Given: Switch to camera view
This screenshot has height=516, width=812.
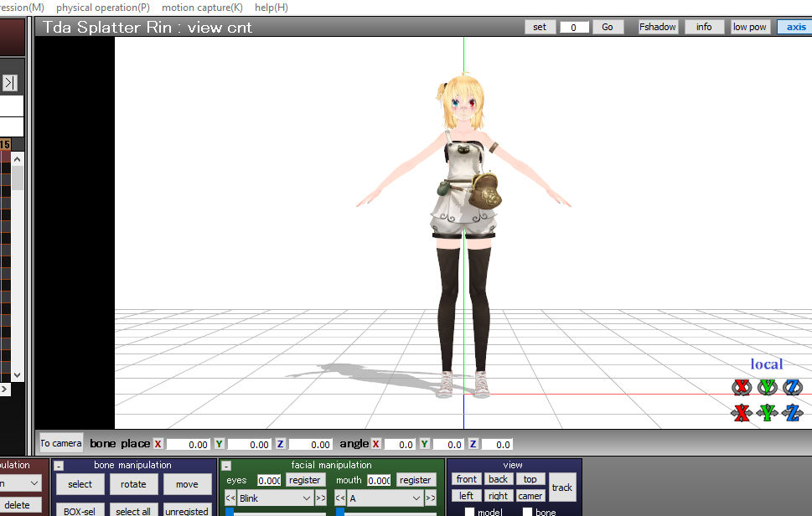Looking at the screenshot, I should (x=530, y=496).
